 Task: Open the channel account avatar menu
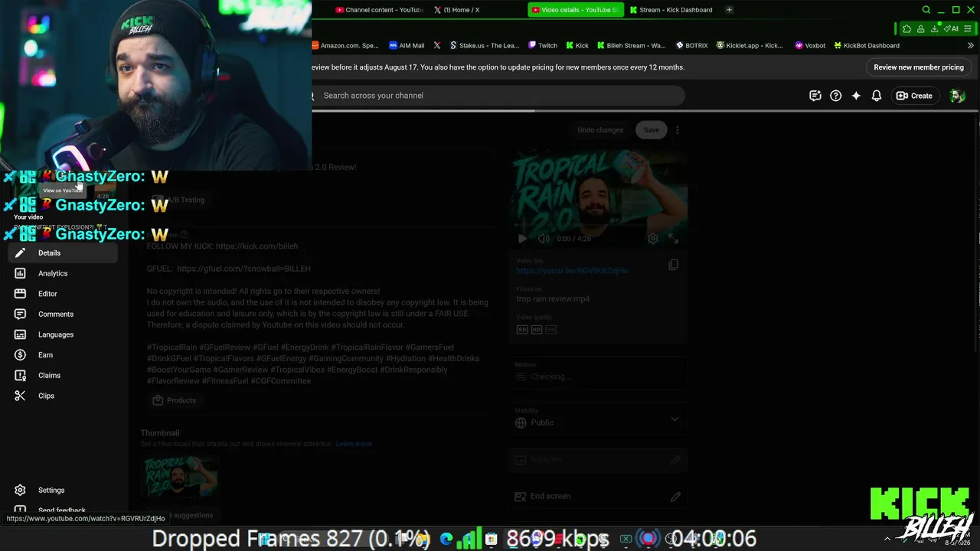pos(957,96)
